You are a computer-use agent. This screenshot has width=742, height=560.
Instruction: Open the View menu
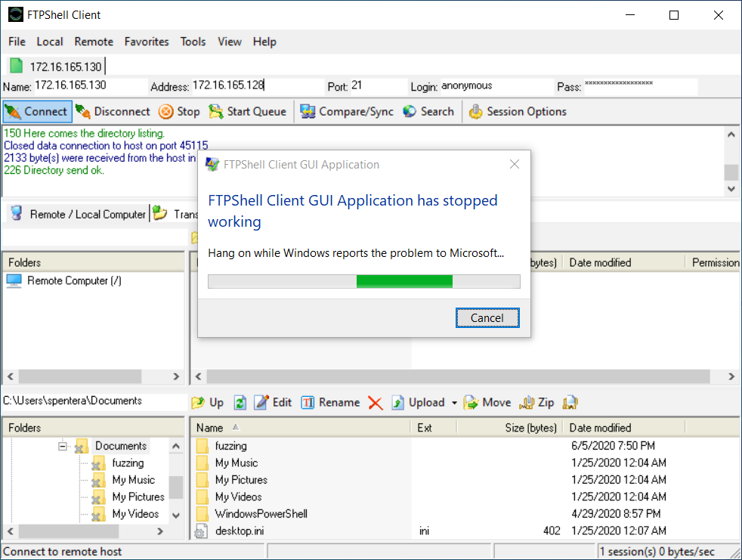point(230,42)
